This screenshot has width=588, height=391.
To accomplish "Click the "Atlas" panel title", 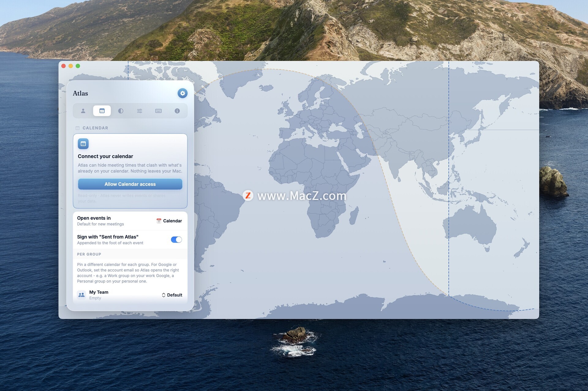I will pyautogui.click(x=80, y=93).
